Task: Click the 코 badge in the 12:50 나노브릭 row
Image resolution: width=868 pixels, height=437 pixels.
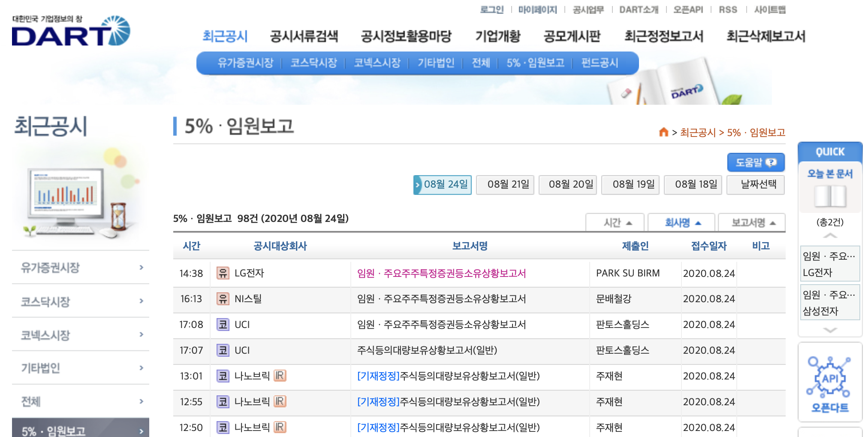Action: [x=223, y=428]
